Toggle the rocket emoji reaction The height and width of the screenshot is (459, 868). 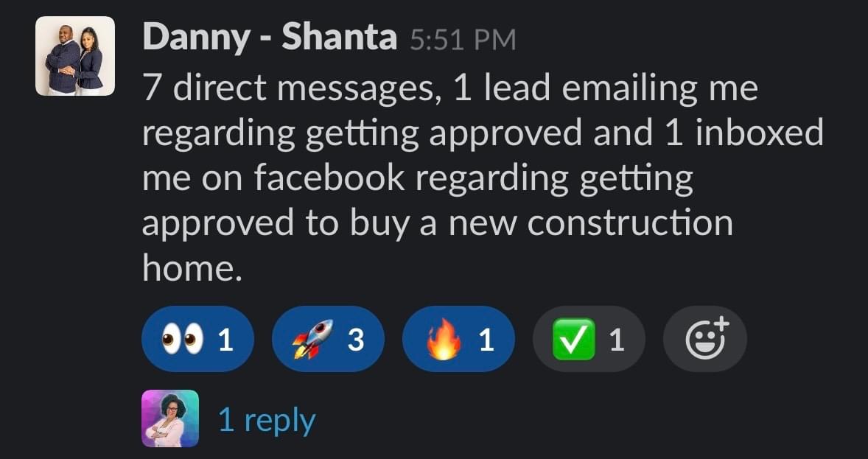327,340
